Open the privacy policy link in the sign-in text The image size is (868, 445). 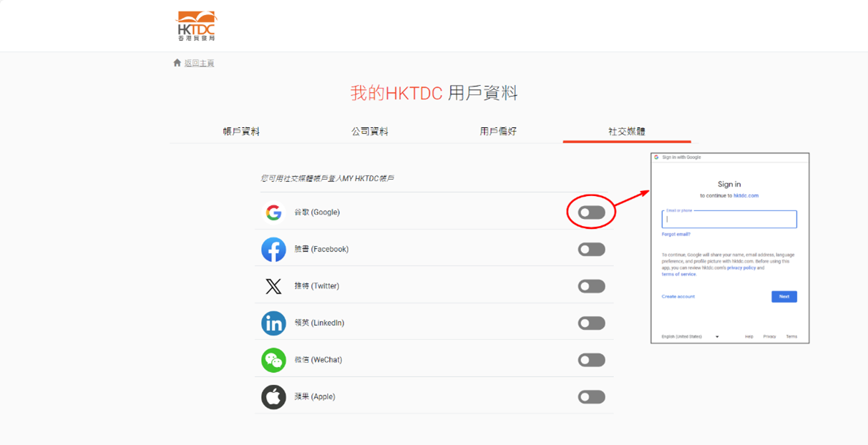pos(741,268)
